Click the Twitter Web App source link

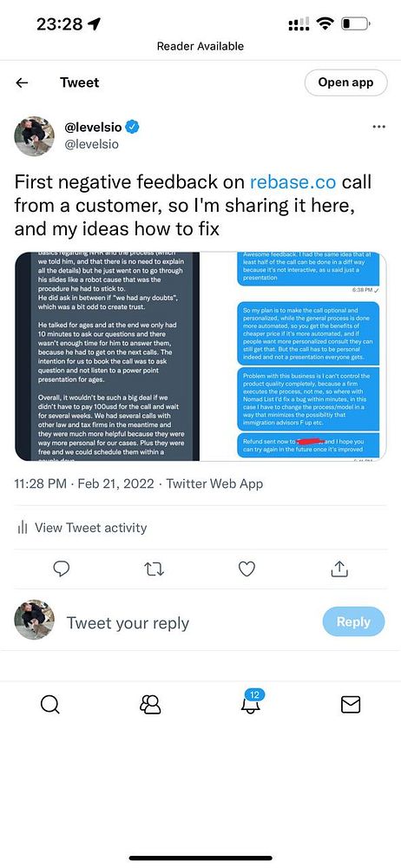[214, 483]
